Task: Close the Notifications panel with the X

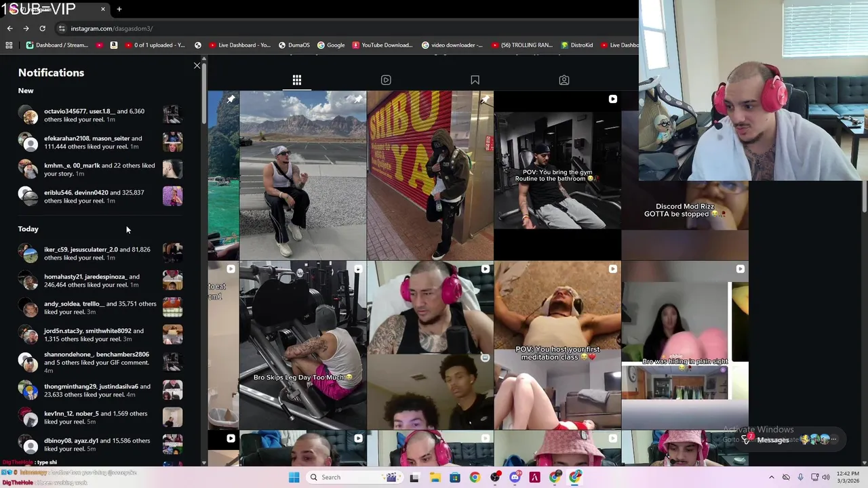Action: click(197, 66)
